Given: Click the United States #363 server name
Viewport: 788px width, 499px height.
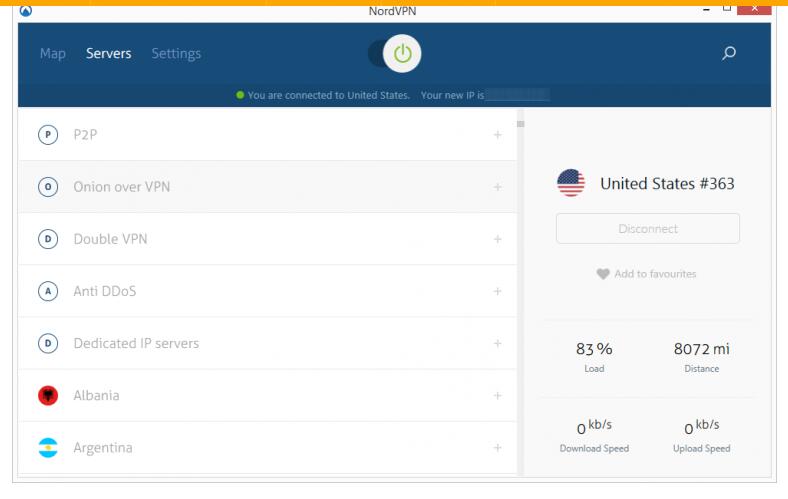Looking at the screenshot, I should tap(667, 184).
